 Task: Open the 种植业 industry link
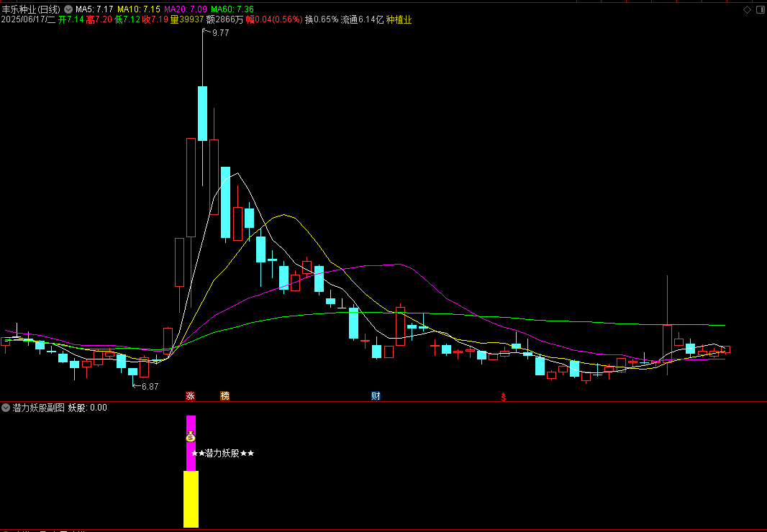(399, 19)
